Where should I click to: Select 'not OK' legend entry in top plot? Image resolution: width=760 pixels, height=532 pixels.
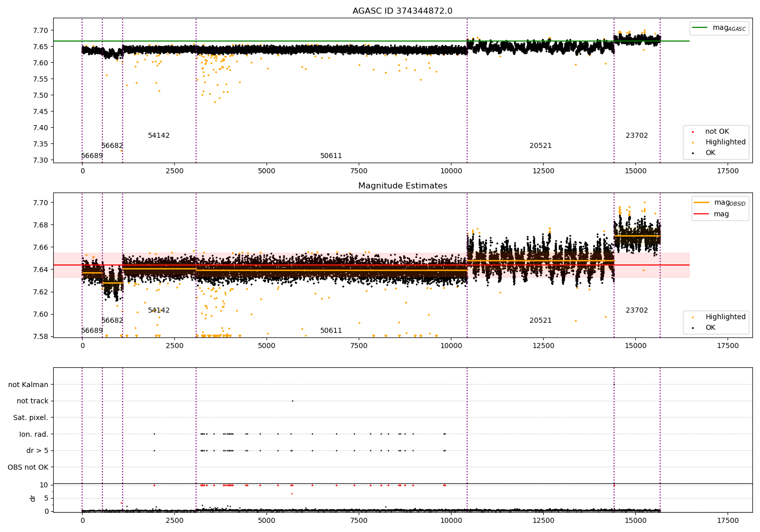[717, 132]
